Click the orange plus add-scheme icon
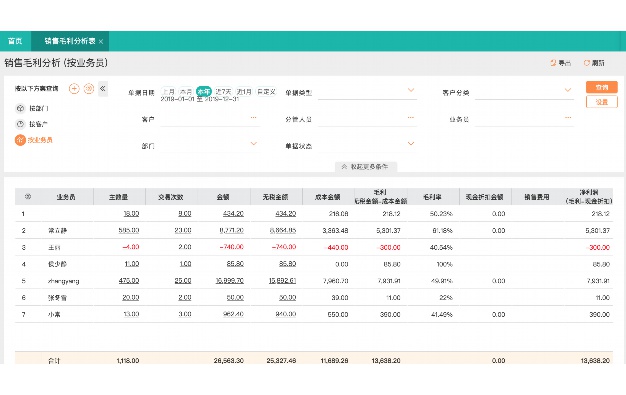 click(x=74, y=89)
